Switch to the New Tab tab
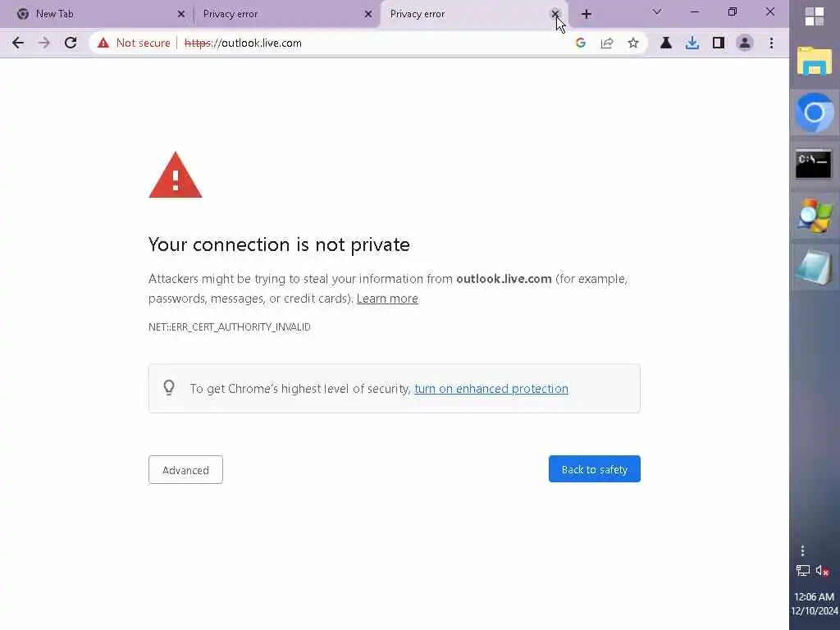This screenshot has height=630, width=840. pos(100,14)
